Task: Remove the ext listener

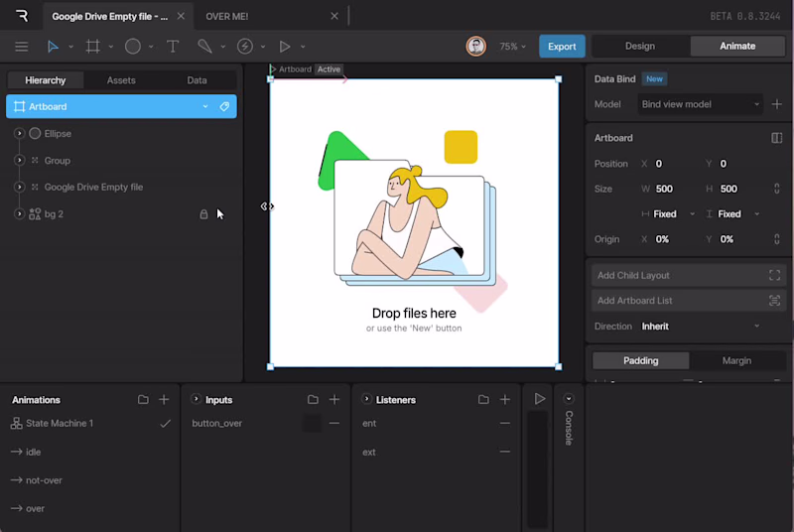Action: pyautogui.click(x=505, y=452)
